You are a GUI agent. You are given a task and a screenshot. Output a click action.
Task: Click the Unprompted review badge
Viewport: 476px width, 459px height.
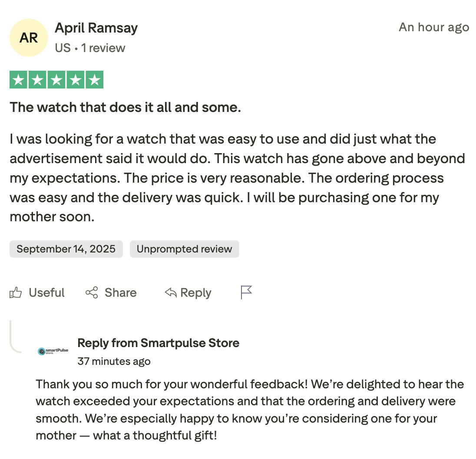[184, 249]
